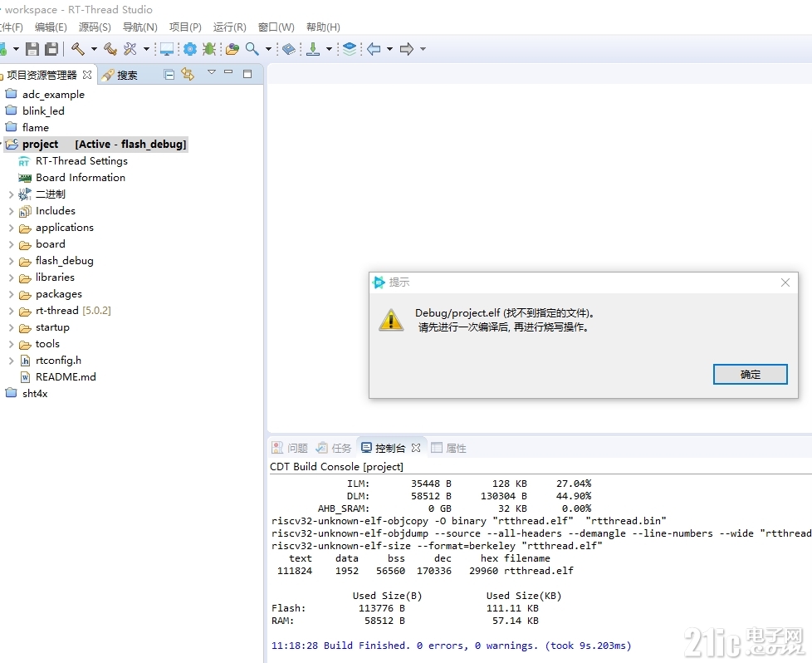Open the dropdown beside the tools icon
Image resolution: width=812 pixels, height=663 pixels.
click(147, 49)
